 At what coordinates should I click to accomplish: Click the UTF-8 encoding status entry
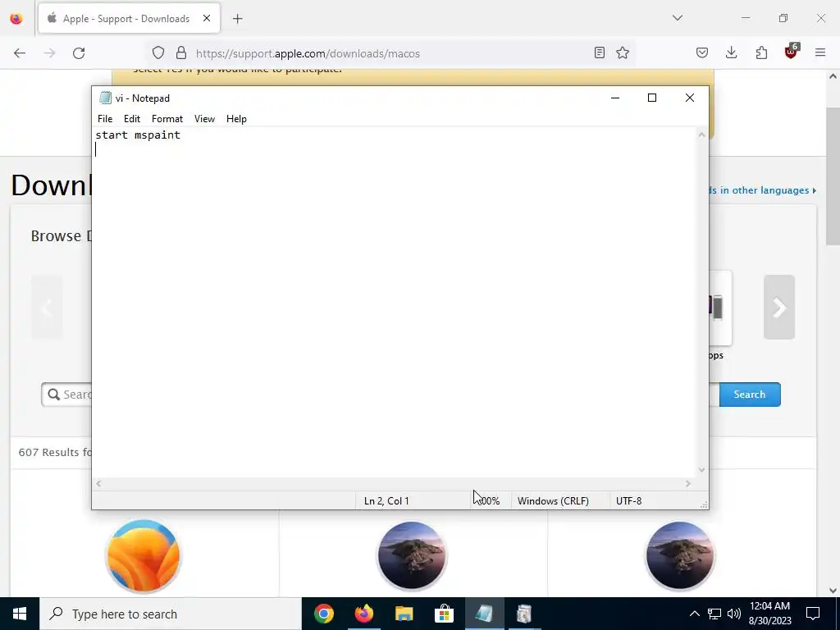628,501
